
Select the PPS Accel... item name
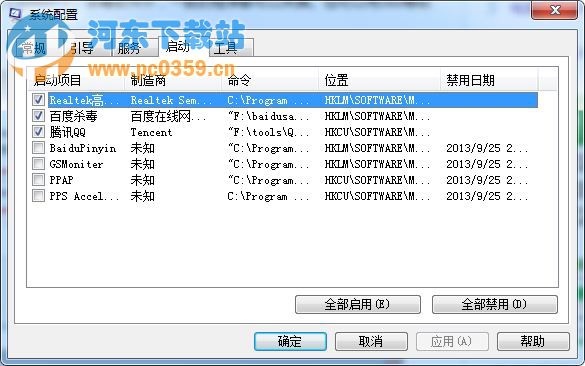84,196
